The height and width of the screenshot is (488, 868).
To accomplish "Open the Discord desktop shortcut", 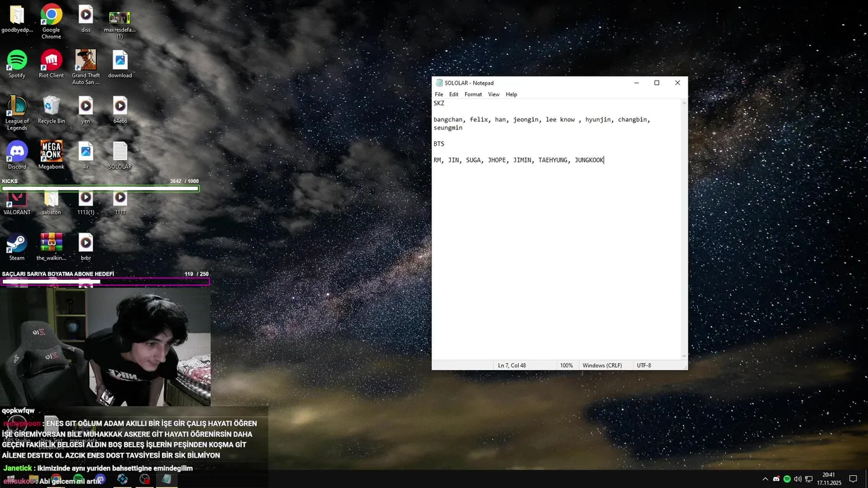I will point(17,155).
